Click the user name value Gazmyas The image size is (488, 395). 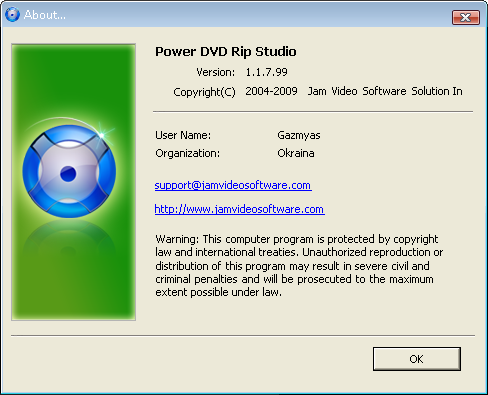click(299, 135)
